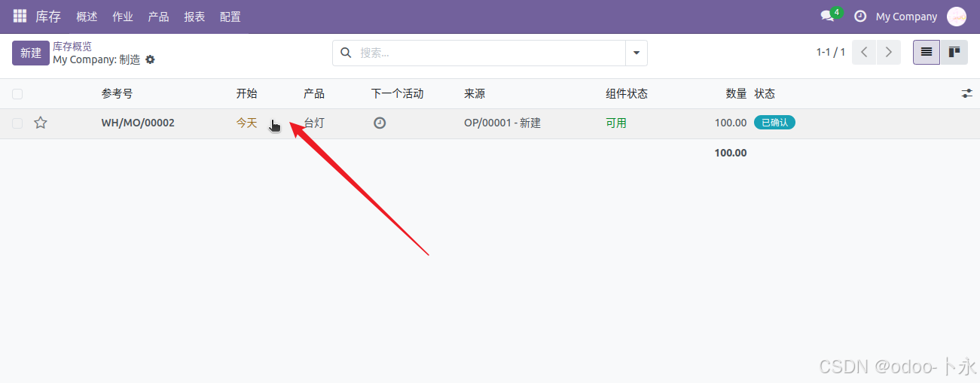Sort by 组件状态 column header
Image resolution: width=980 pixels, height=383 pixels.
627,94
